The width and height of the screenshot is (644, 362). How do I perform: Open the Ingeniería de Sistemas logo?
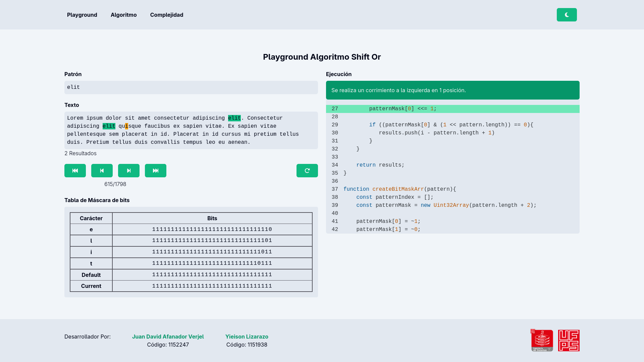(542, 340)
